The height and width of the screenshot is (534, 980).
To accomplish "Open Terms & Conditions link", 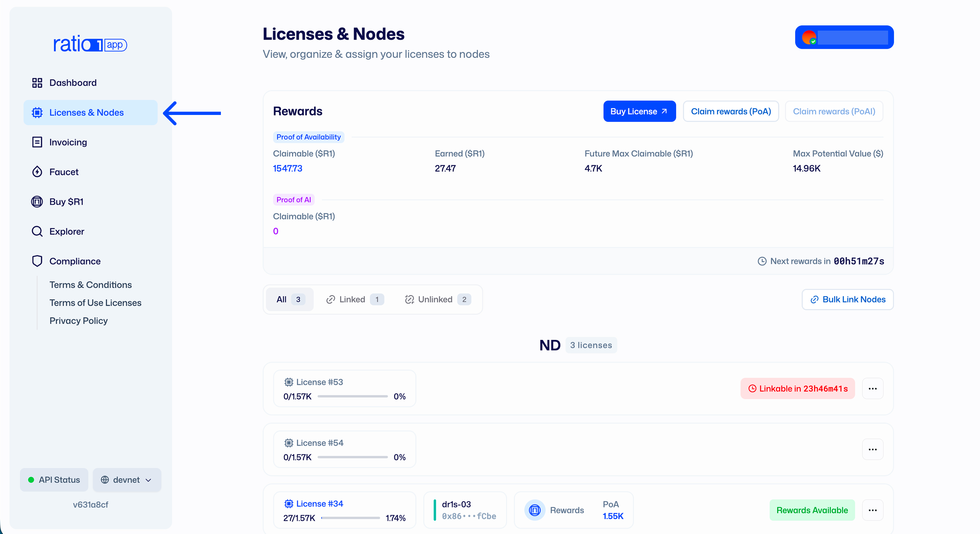I will coord(91,285).
